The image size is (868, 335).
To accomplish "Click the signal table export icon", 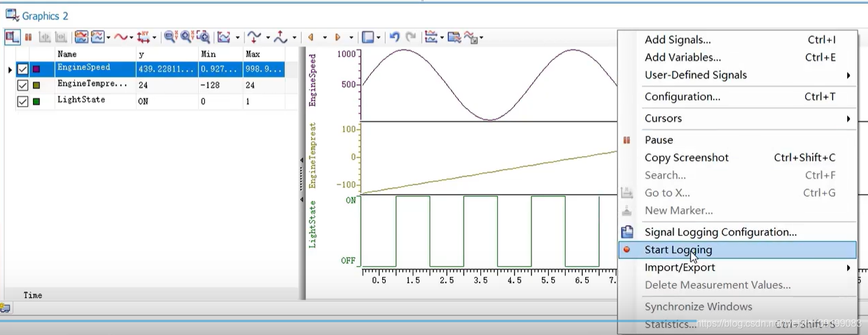I will (x=454, y=37).
